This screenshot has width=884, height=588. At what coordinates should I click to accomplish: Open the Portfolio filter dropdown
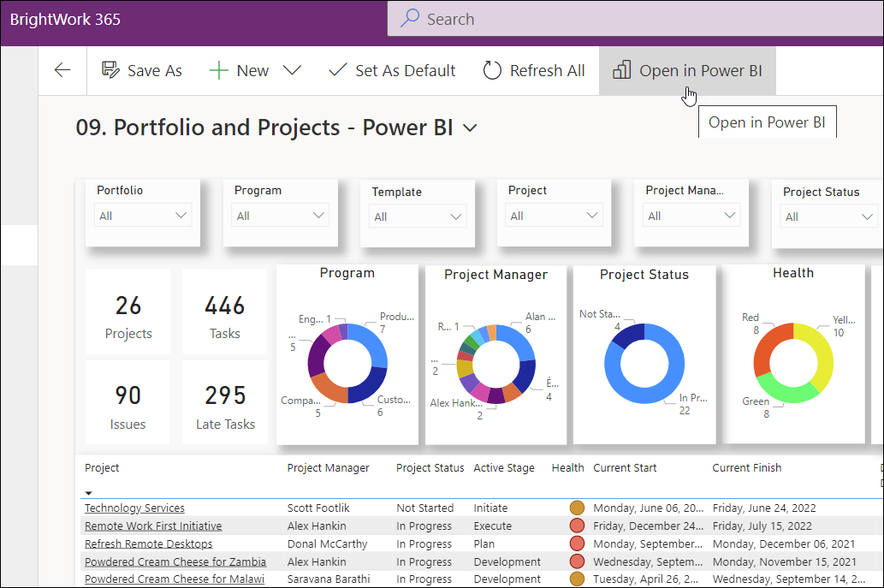[143, 216]
